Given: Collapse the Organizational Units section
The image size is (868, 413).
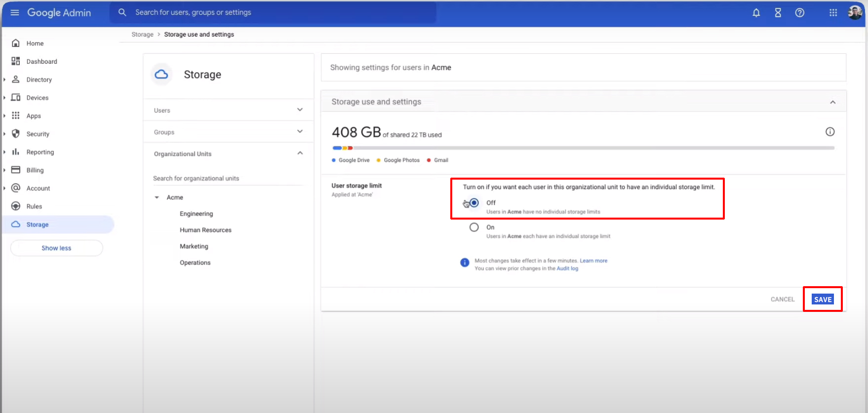Looking at the screenshot, I should click(300, 153).
